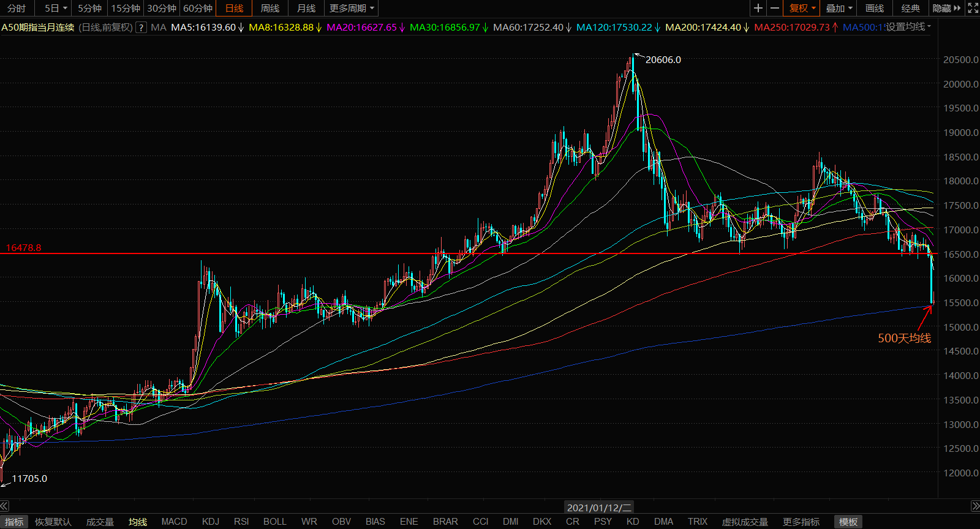Select the 日线 daily chart tab
This screenshot has height=529, width=980.
pos(234,8)
